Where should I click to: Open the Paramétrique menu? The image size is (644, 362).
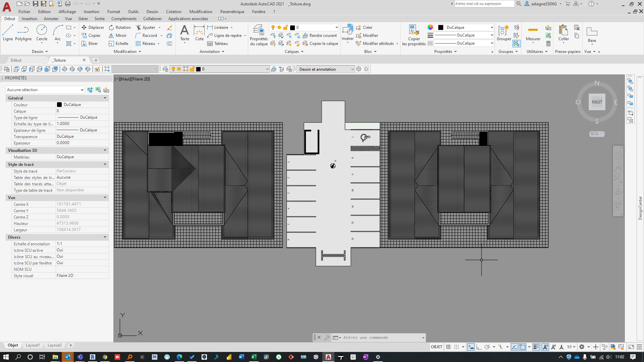(x=232, y=12)
